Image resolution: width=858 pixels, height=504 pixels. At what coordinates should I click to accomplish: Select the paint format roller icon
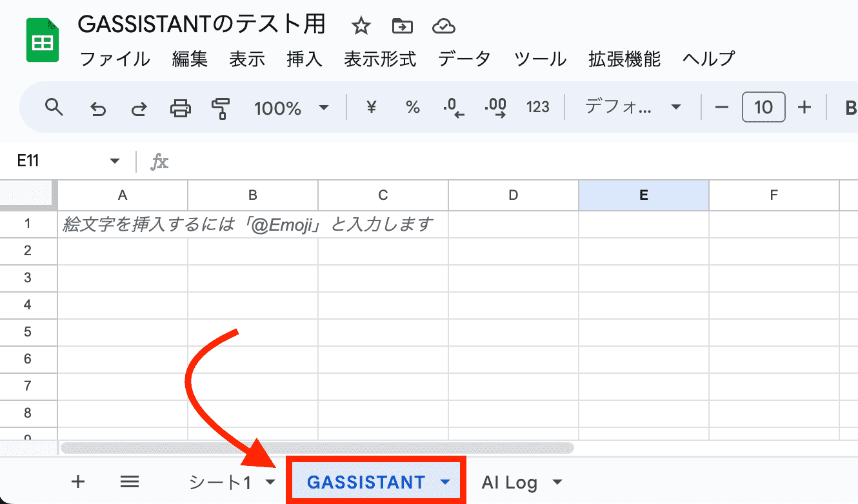[221, 108]
